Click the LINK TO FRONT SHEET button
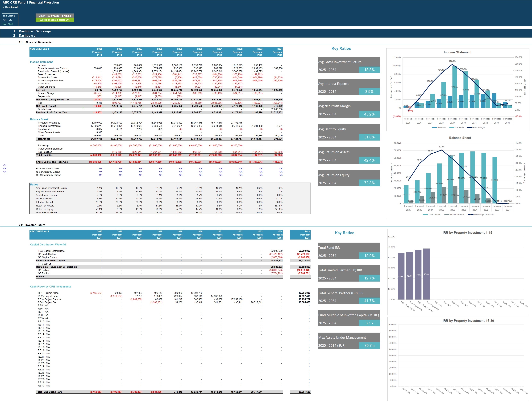Screen dimensions: 532x403 tap(55, 16)
